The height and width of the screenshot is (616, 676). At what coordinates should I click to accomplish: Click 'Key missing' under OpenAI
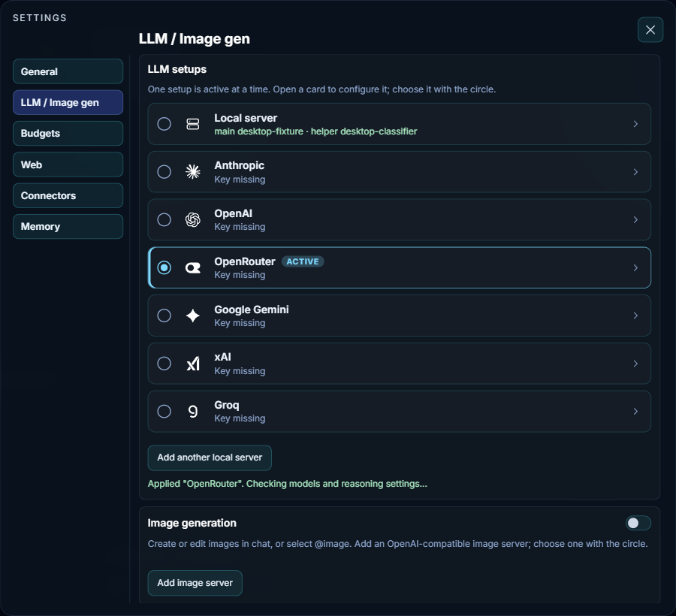[x=240, y=227]
